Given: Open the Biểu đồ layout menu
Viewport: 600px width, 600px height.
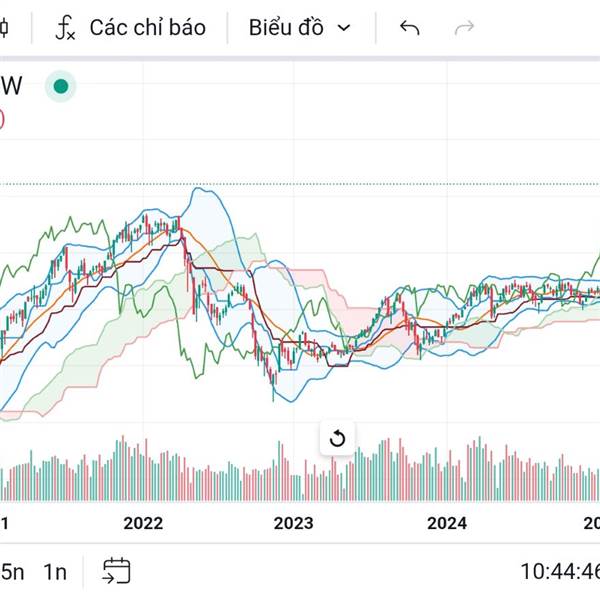Looking at the screenshot, I should tap(286, 28).
